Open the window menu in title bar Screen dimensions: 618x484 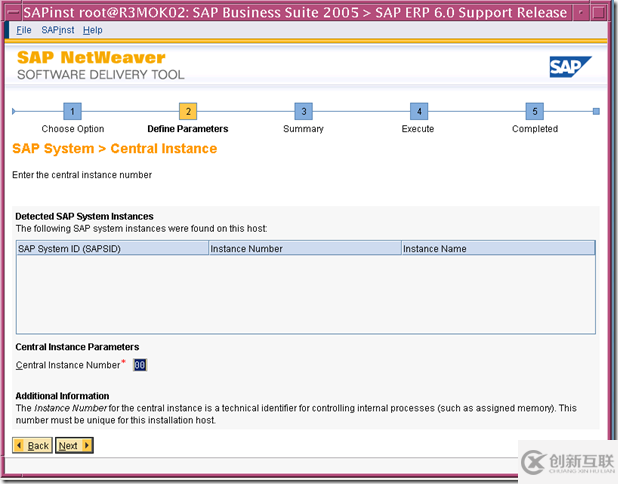[x=13, y=13]
